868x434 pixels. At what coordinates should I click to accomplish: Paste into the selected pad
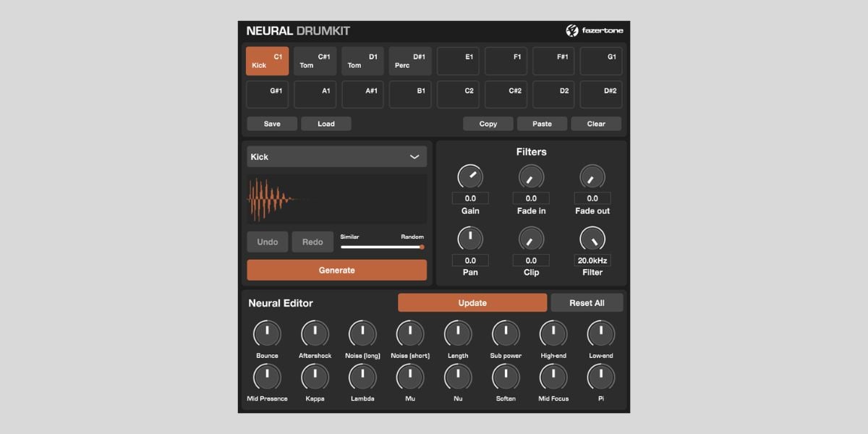tap(542, 124)
